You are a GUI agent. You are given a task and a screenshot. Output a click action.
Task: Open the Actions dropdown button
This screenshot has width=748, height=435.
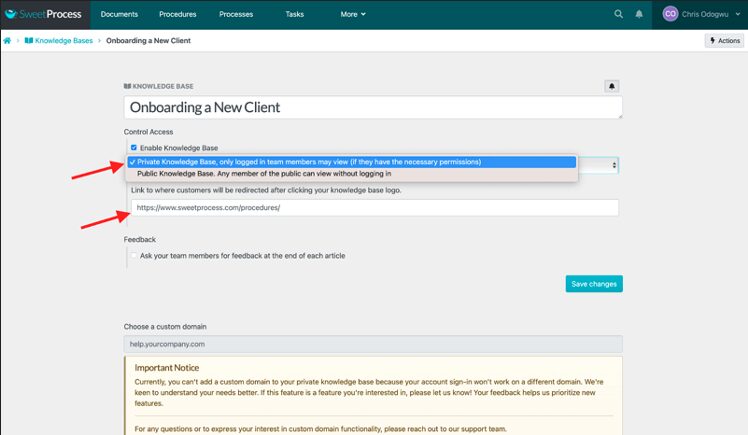pos(724,41)
